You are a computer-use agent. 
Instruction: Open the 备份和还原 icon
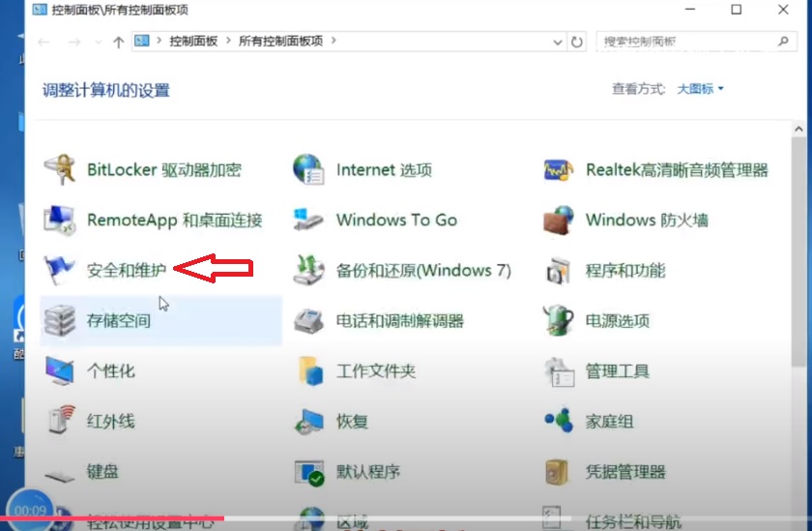[x=308, y=270]
